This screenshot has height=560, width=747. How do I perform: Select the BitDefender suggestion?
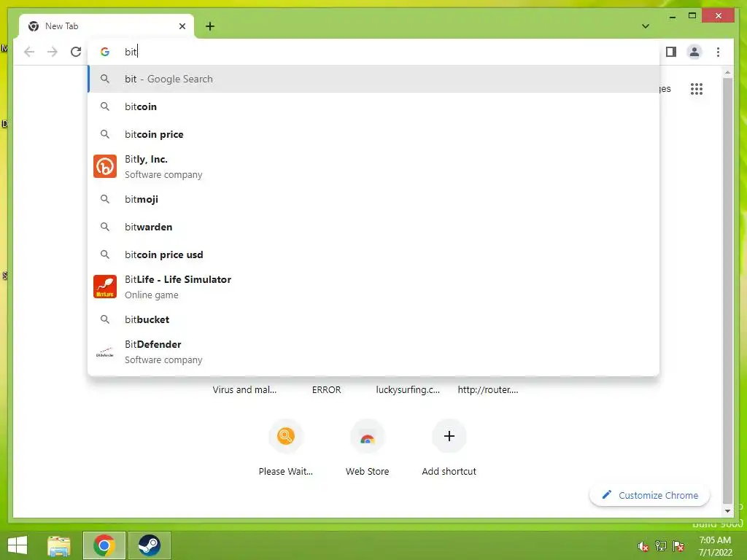click(x=373, y=351)
